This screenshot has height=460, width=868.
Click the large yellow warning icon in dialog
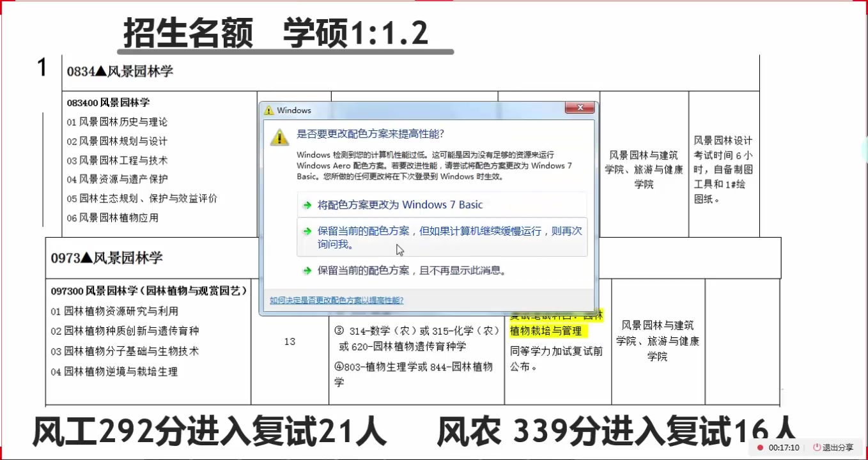point(279,136)
